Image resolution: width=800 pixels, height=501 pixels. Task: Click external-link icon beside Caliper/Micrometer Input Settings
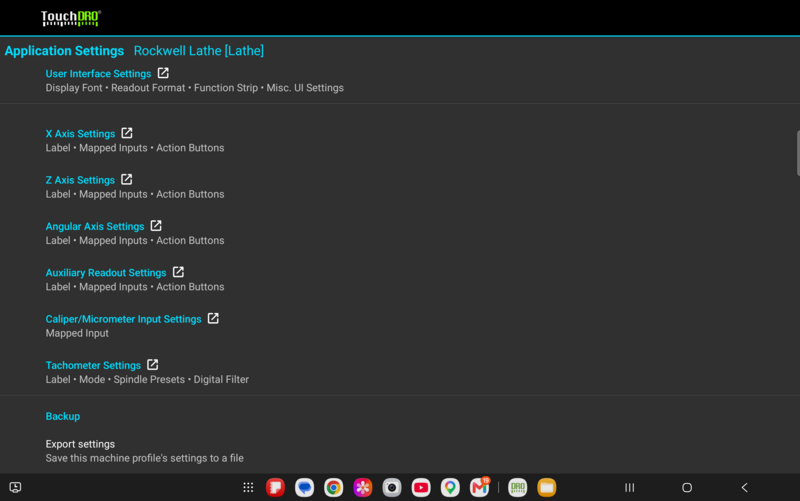click(213, 319)
